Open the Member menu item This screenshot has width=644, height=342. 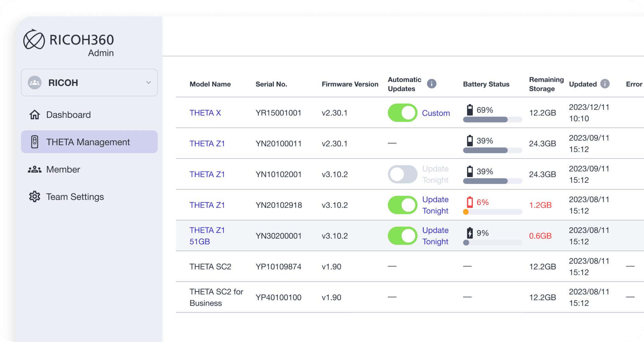pyautogui.click(x=63, y=169)
